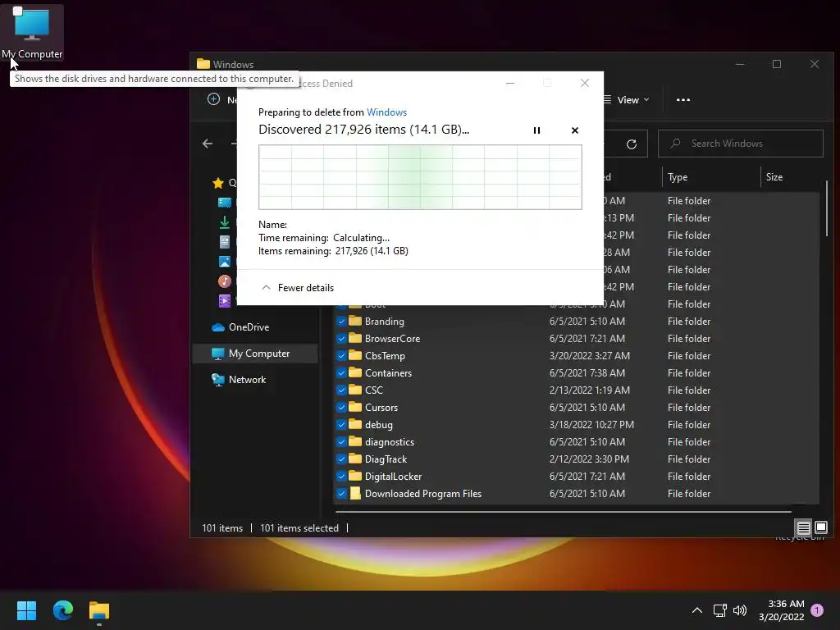This screenshot has height=630, width=840.
Task: Open Downloads icon in Quick access
Action: coord(225,221)
